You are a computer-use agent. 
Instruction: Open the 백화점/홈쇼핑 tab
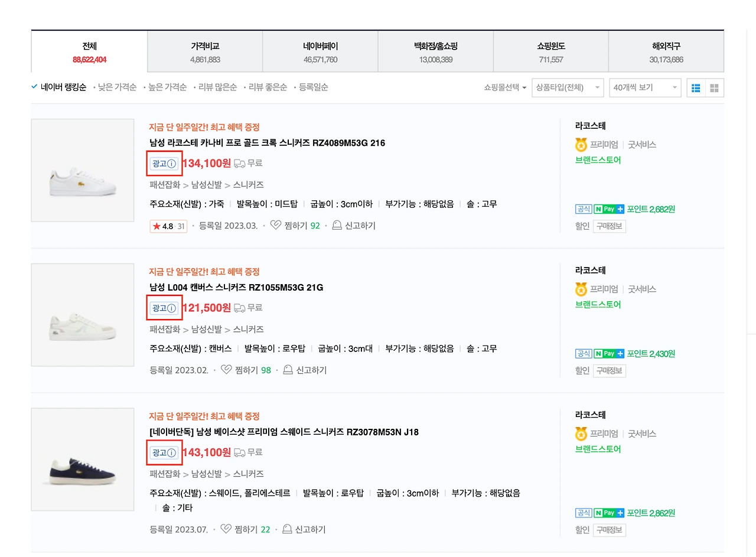click(435, 52)
